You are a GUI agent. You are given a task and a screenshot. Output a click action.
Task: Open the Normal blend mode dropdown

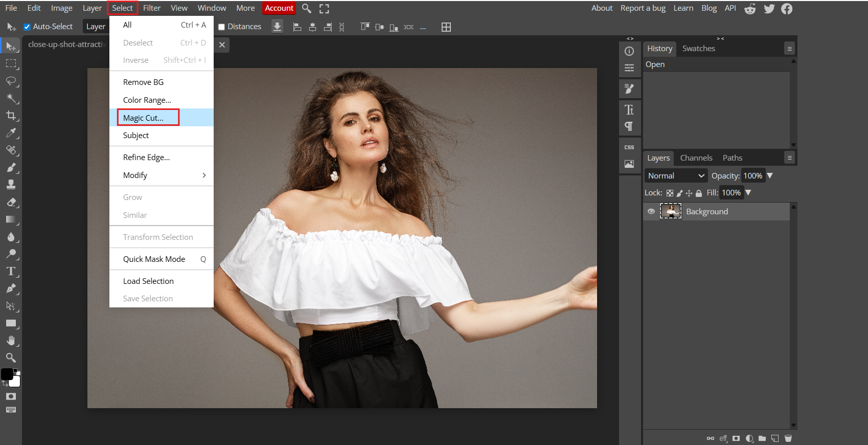click(676, 175)
